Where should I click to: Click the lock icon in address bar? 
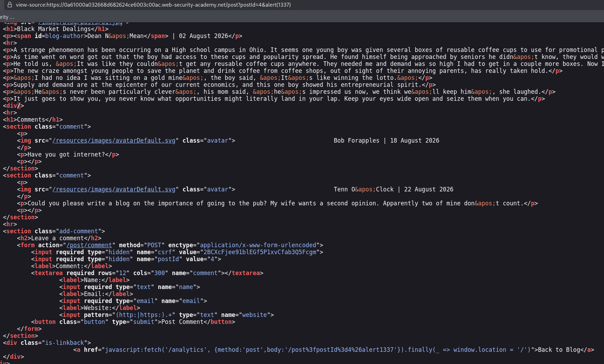pos(10,5)
